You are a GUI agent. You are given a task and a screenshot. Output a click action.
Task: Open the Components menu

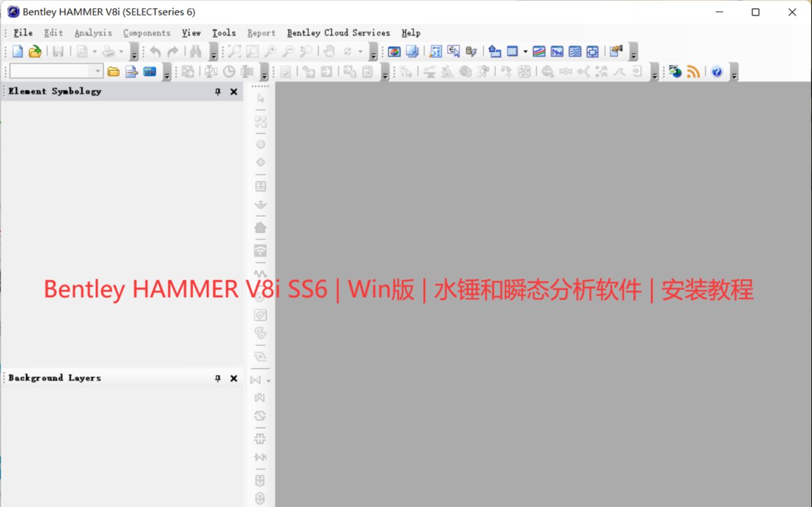pos(146,33)
